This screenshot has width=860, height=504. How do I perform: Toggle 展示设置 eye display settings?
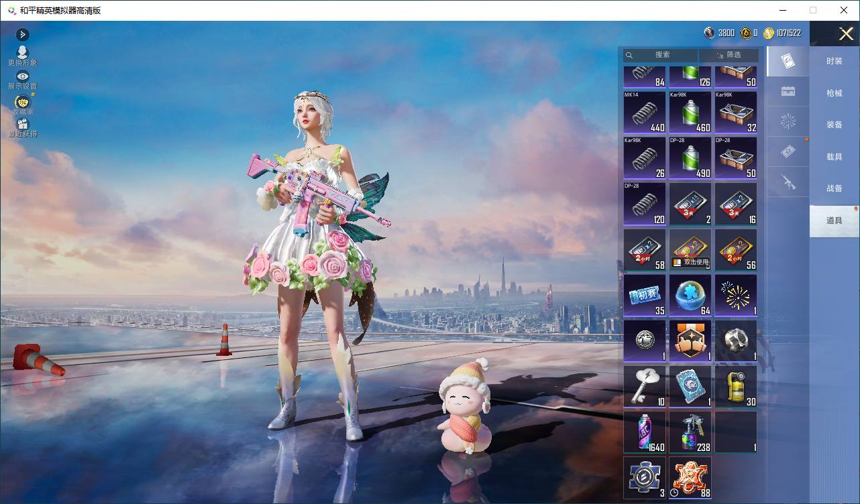click(22, 80)
